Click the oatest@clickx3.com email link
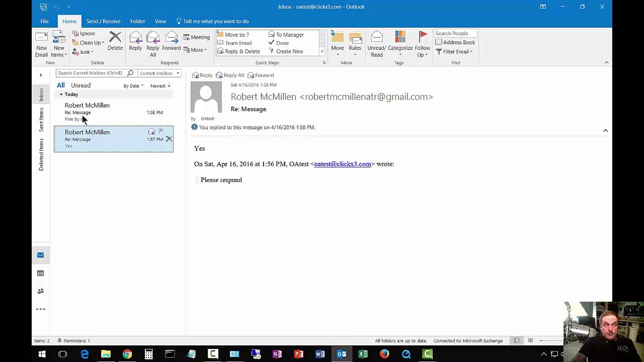This screenshot has width=644, height=362. tap(342, 164)
